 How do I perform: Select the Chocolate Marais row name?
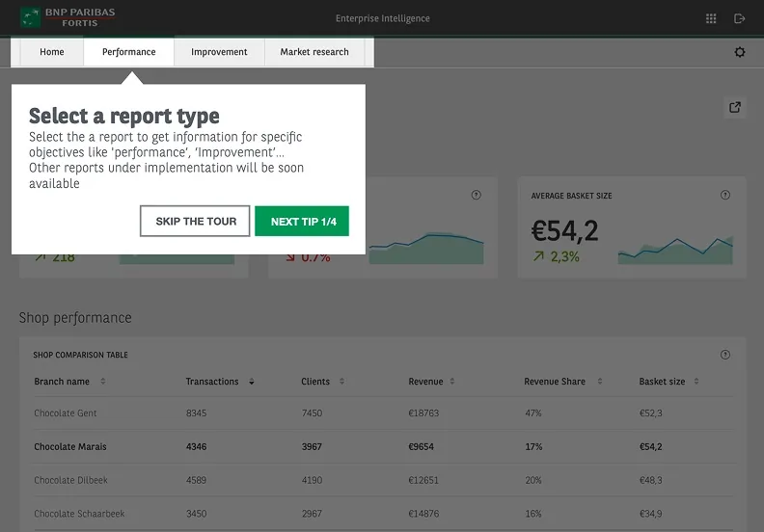tap(70, 447)
